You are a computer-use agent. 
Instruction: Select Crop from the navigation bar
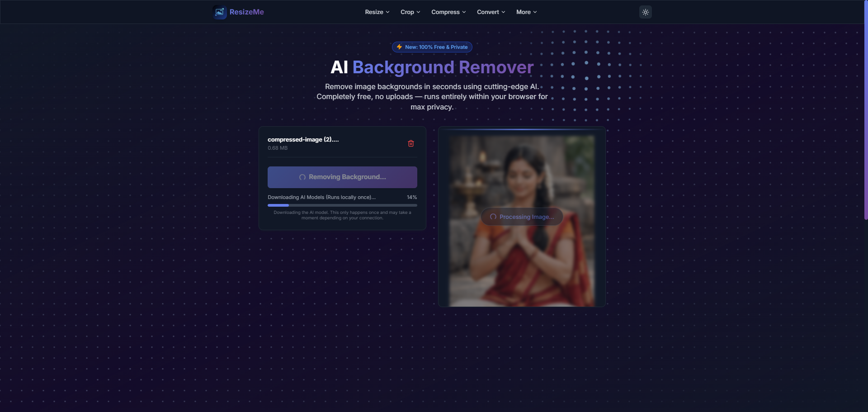407,12
